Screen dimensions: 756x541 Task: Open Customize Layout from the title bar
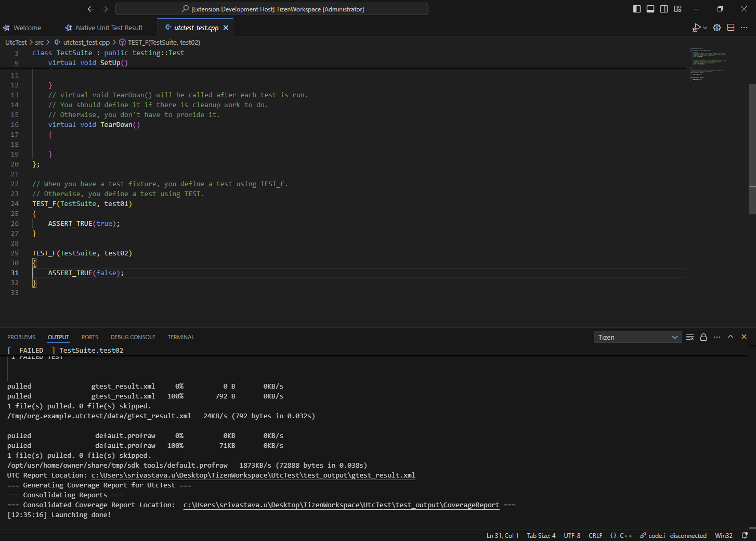(x=677, y=9)
